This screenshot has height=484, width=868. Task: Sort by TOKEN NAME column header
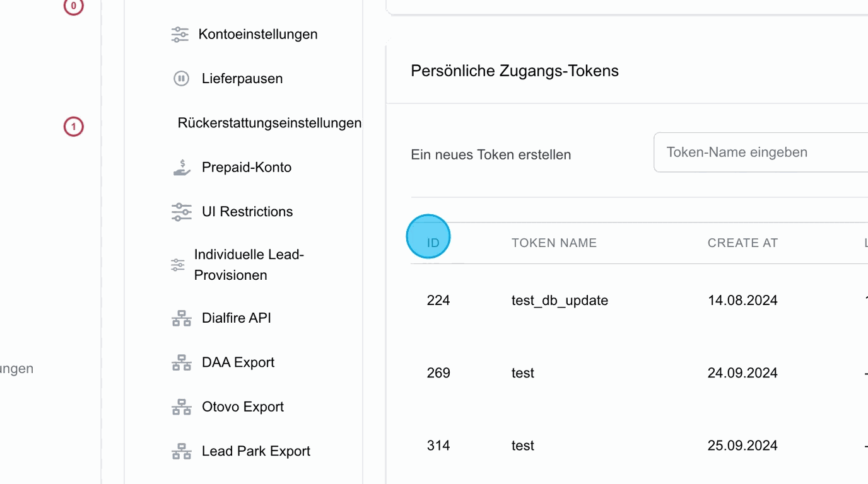[554, 243]
